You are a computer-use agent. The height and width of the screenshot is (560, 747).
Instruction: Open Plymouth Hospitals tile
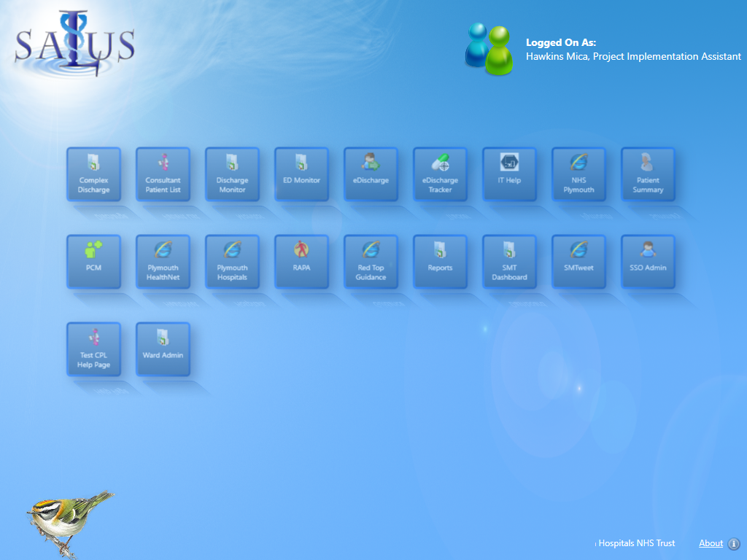(x=232, y=262)
